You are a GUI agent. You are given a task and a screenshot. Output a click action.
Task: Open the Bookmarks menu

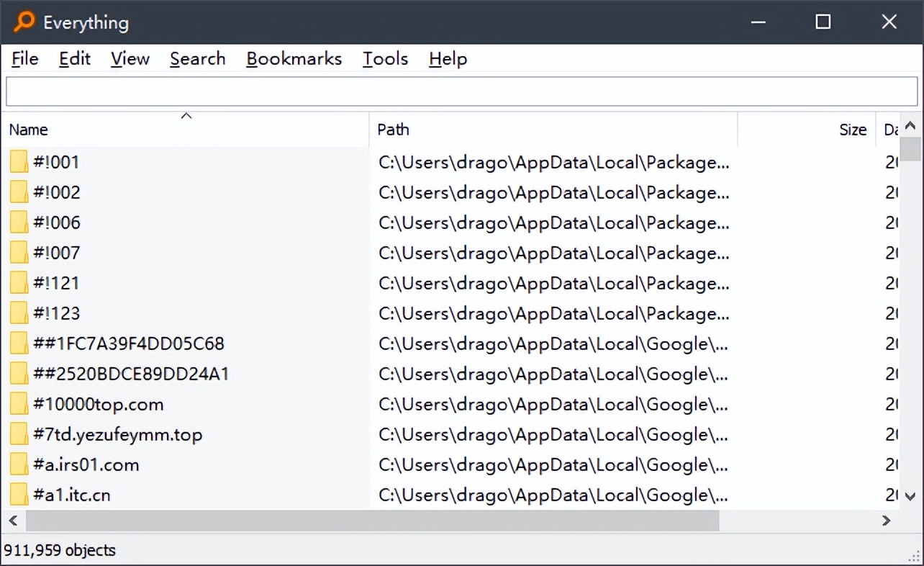point(294,59)
